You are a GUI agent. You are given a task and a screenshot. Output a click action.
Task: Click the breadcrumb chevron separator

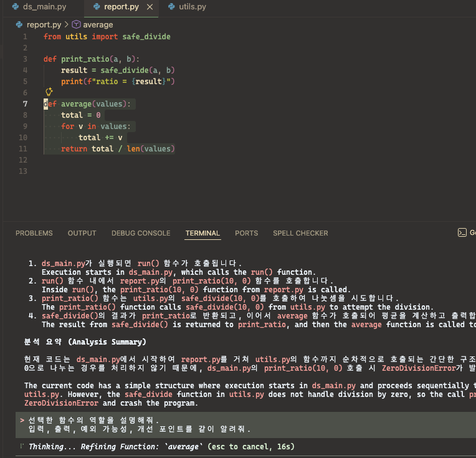pos(67,24)
